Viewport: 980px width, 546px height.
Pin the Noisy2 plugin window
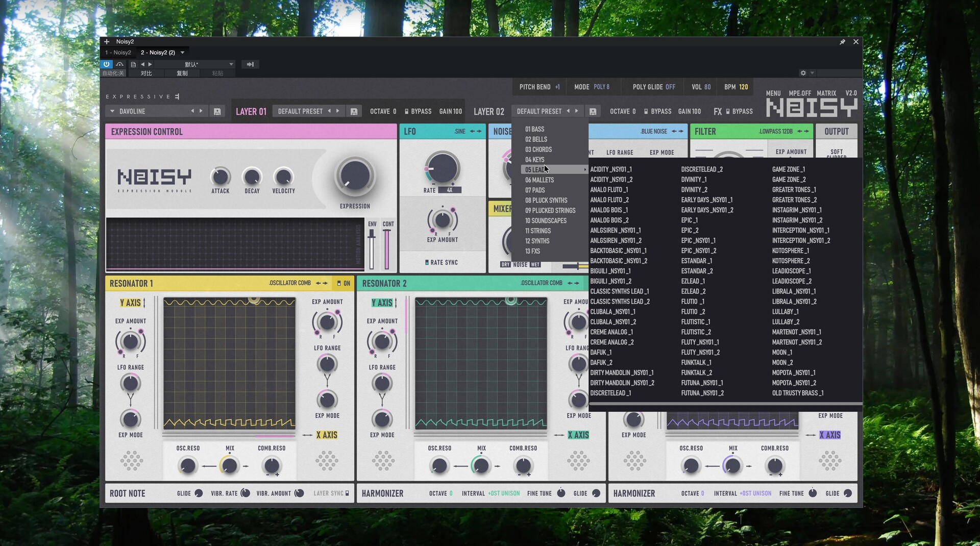coord(842,42)
